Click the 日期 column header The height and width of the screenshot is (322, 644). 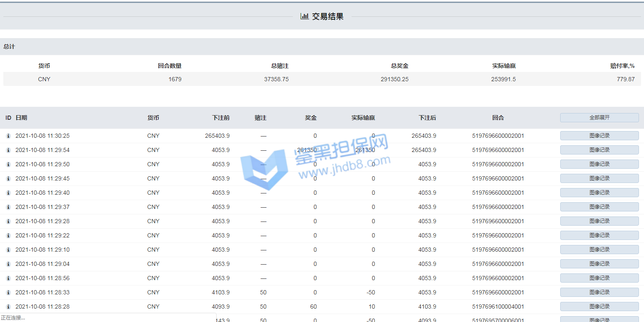coord(21,118)
